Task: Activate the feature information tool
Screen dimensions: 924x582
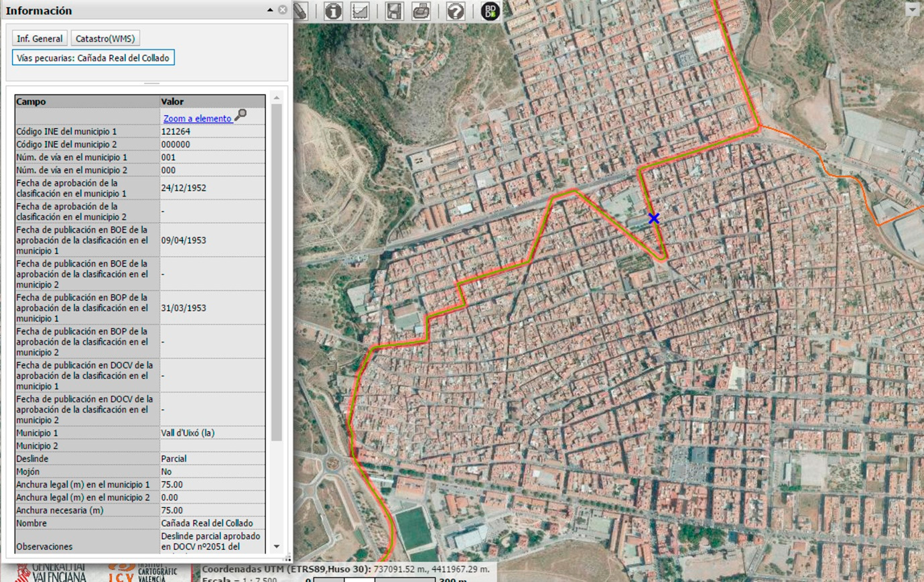Action: coord(334,11)
